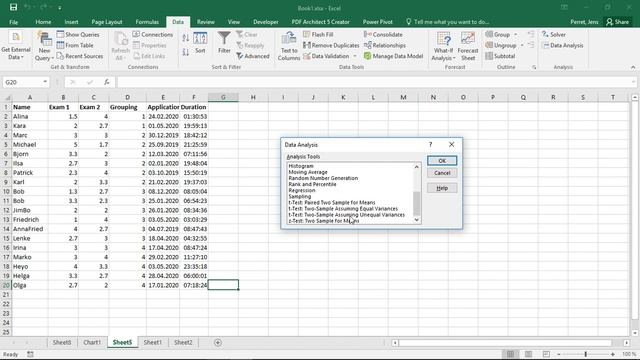Sort Z to A descending
The image size is (640, 360).
(186, 52)
